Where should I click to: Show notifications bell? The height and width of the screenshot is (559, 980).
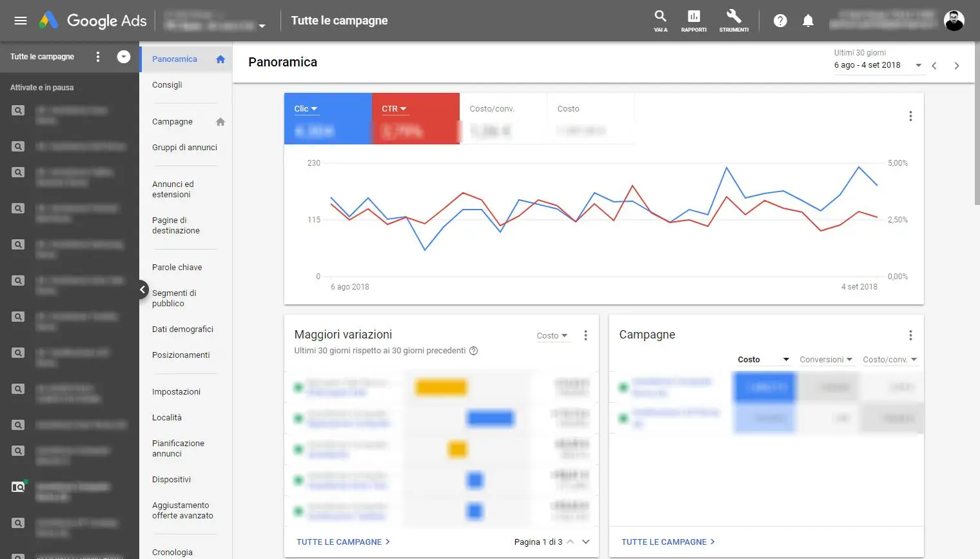tap(808, 21)
